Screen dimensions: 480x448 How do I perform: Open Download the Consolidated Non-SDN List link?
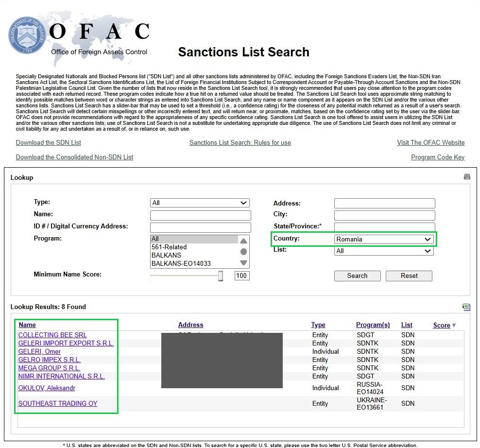[x=74, y=157]
